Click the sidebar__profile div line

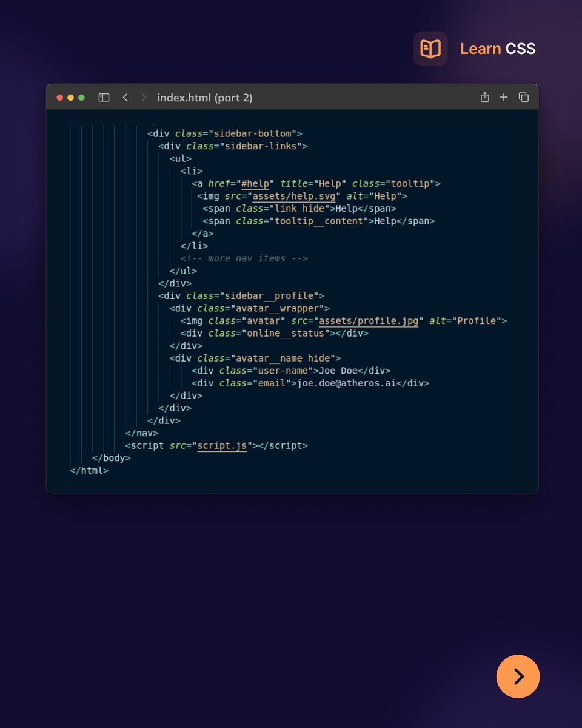click(241, 296)
